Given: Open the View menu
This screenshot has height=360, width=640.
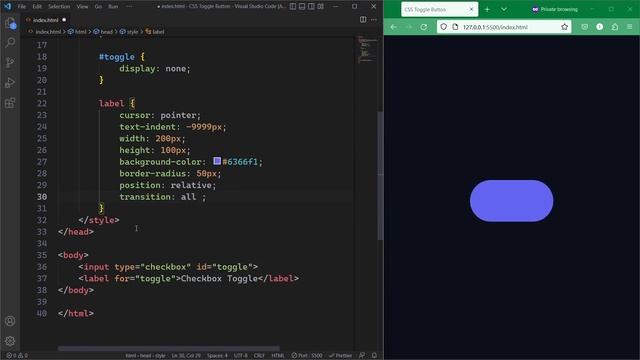Looking at the screenshot, I should coord(82,7).
